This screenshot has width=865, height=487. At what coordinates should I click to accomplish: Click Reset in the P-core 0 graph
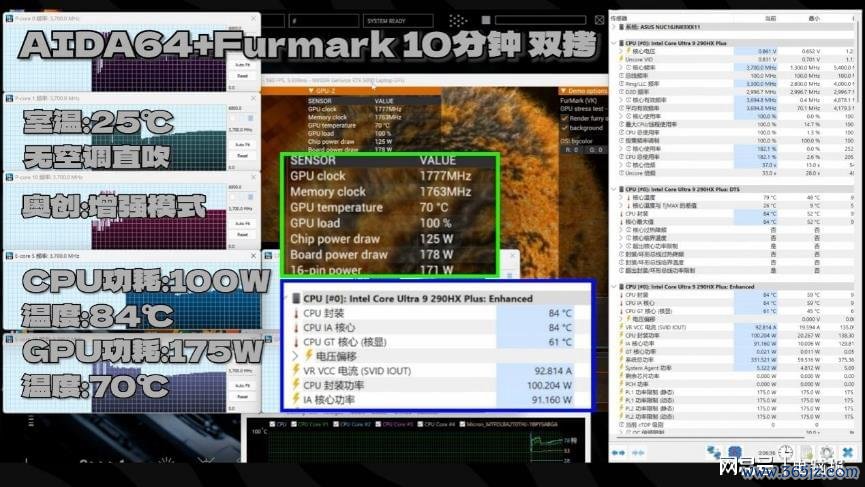coord(242,76)
